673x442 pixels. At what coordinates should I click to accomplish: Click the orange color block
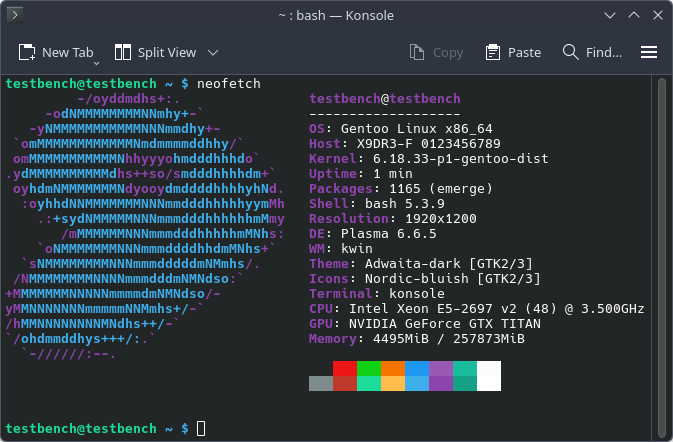click(393, 368)
